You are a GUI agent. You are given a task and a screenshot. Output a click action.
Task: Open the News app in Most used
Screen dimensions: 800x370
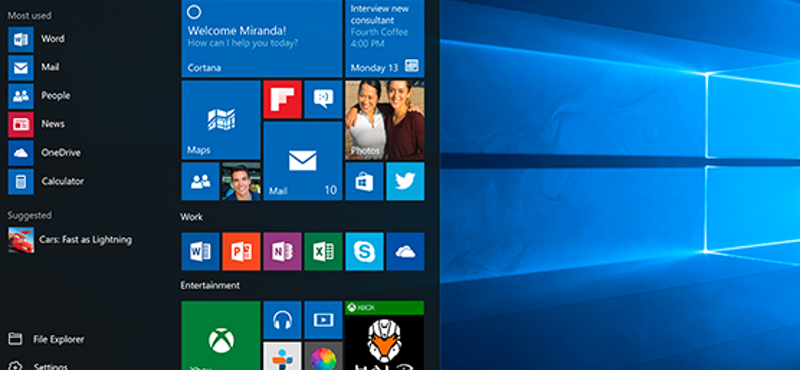pos(37,125)
